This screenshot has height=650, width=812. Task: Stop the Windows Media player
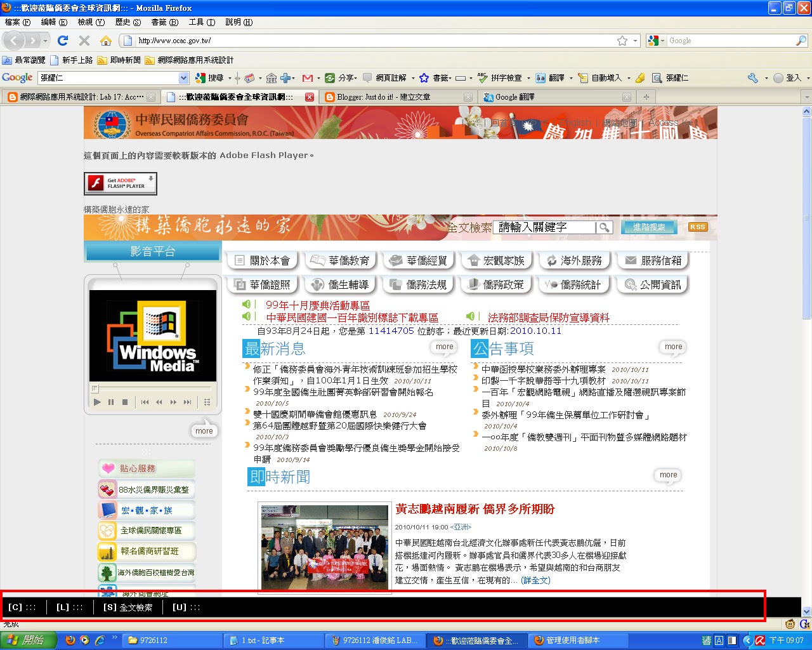coord(125,402)
